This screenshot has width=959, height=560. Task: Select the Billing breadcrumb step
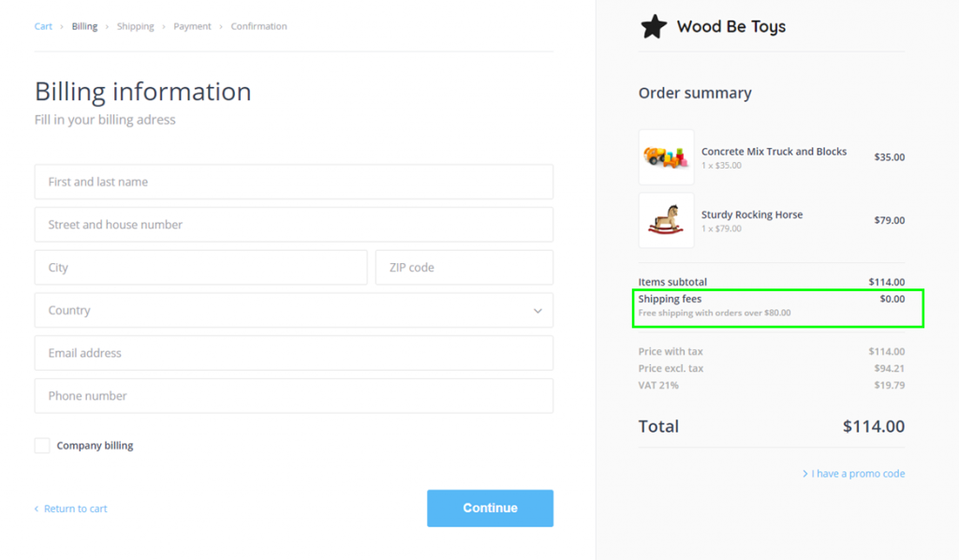click(84, 26)
